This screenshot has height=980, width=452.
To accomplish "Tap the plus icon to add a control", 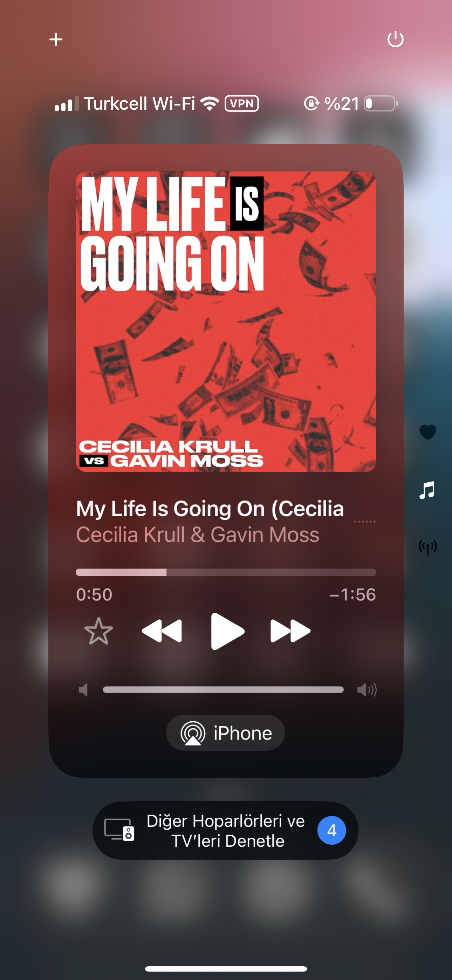I will [x=56, y=39].
